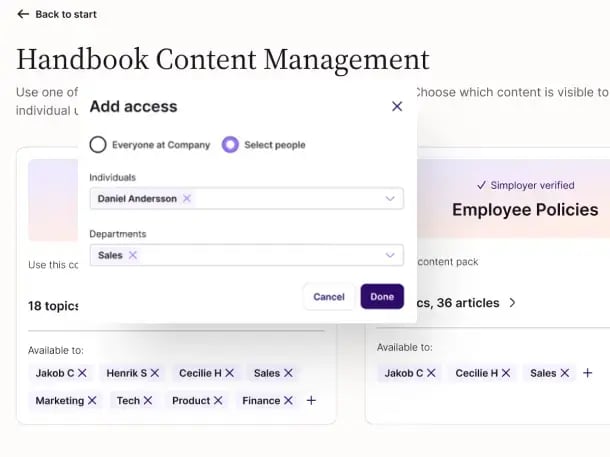Screen dimensions: 610x457
Task: Go Back to start
Action: click(57, 14)
